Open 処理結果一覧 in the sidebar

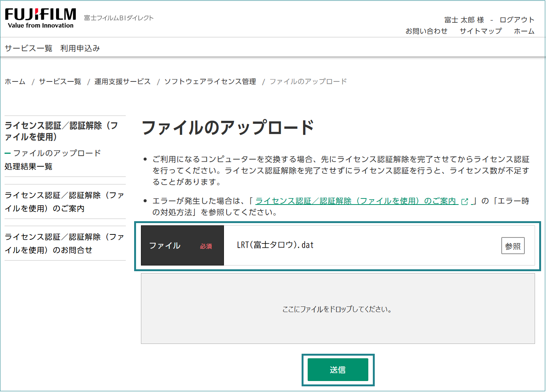28,166
